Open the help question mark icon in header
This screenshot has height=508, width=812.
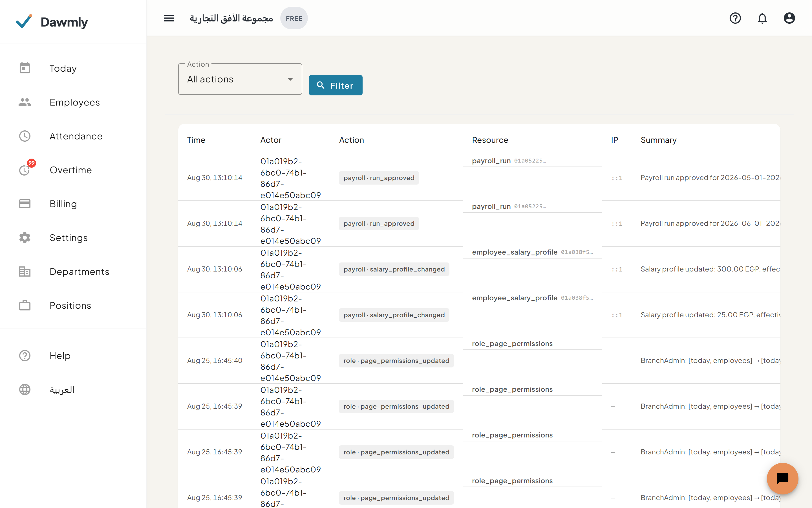pos(735,18)
